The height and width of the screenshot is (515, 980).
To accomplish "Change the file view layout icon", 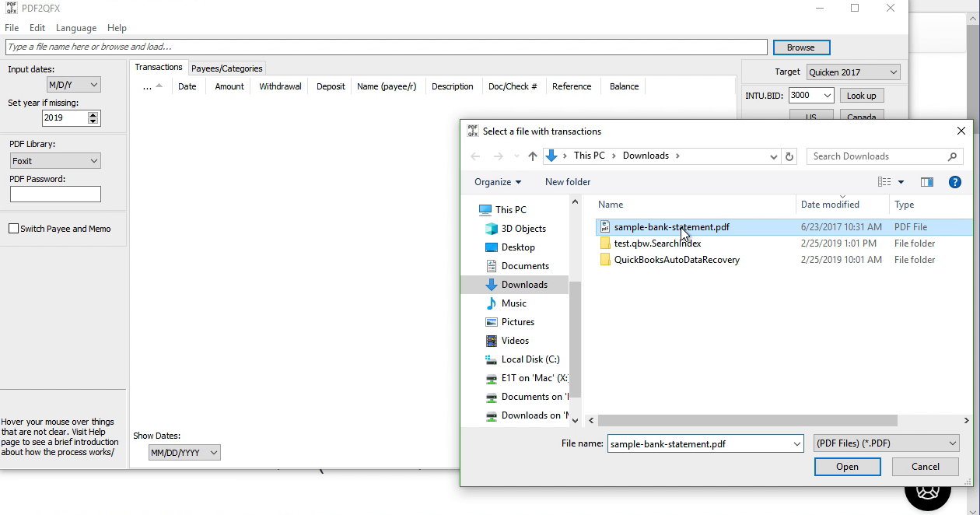I will coord(884,182).
